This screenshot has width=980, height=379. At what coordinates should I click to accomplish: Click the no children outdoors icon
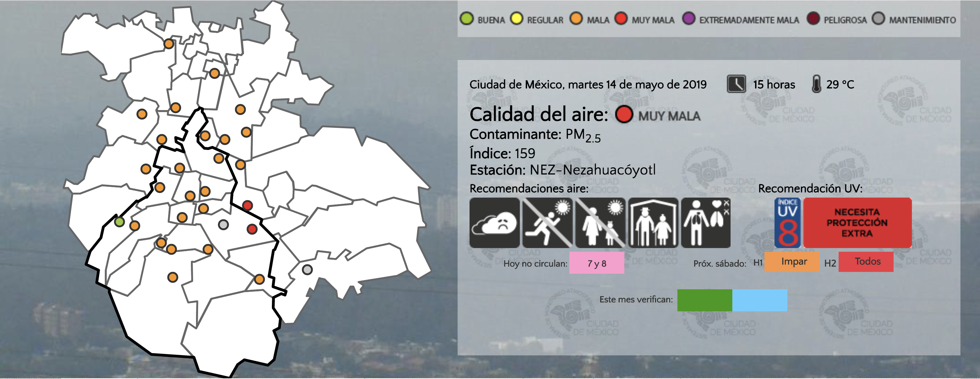600,223
